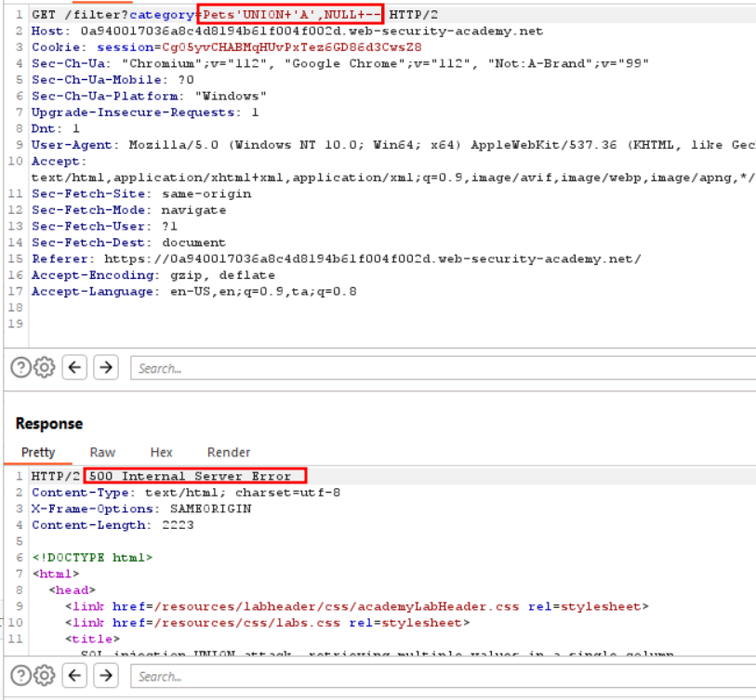This screenshot has width=756, height=700.
Task: Go to next match in request search
Action: pos(106,368)
